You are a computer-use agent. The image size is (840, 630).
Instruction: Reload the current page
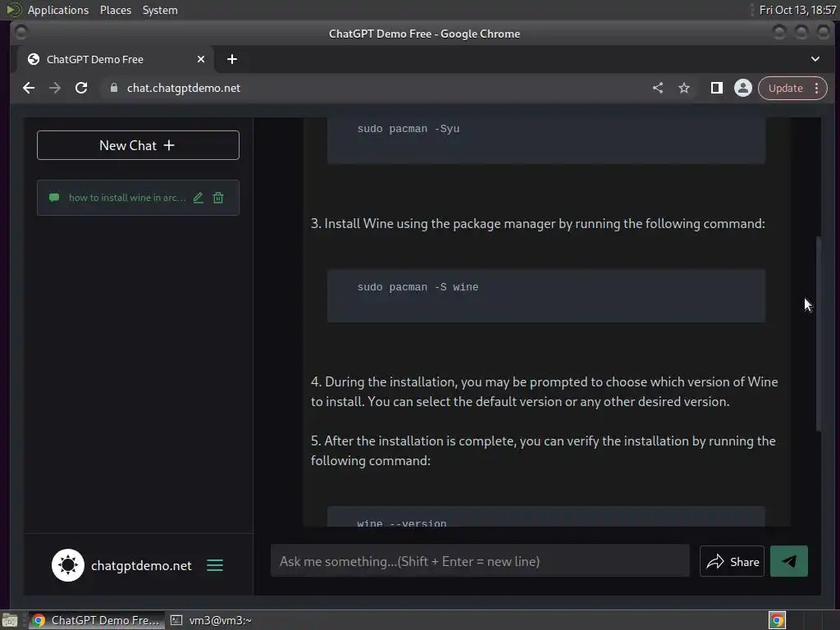81,88
